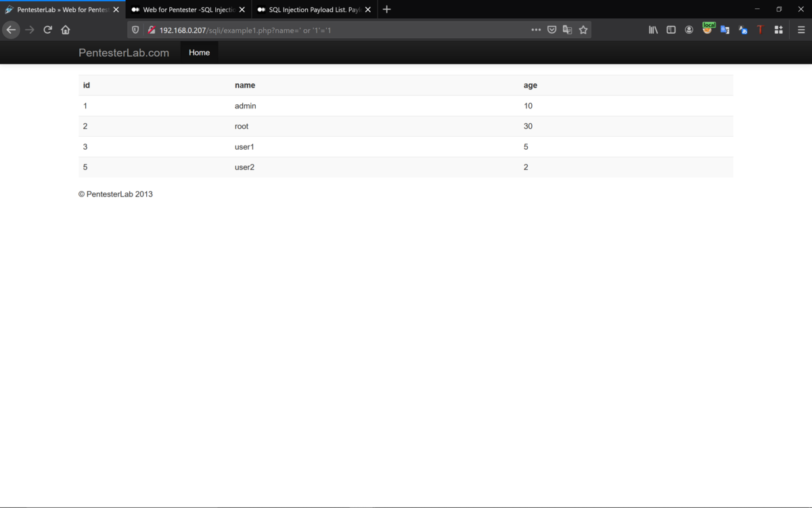Open page actions three-dot menu
Screen dimensions: 812x508
point(536,30)
